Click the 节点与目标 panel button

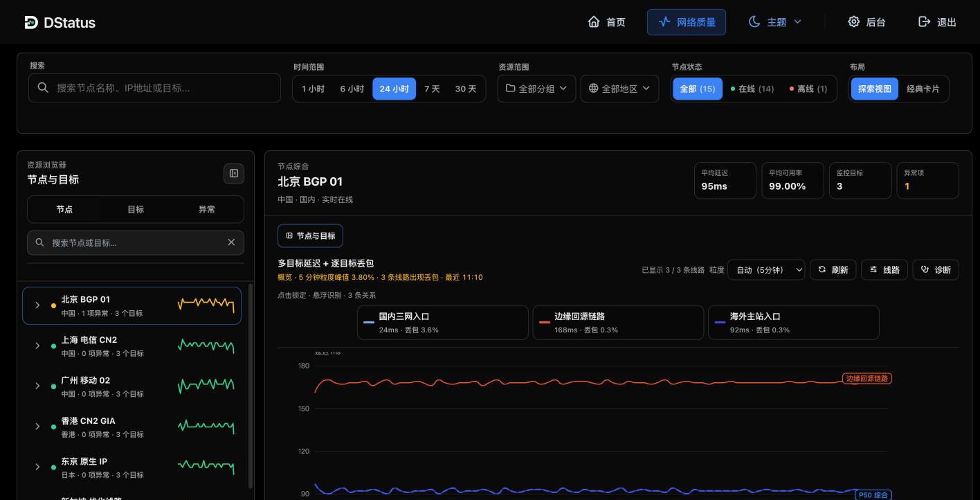(x=310, y=235)
